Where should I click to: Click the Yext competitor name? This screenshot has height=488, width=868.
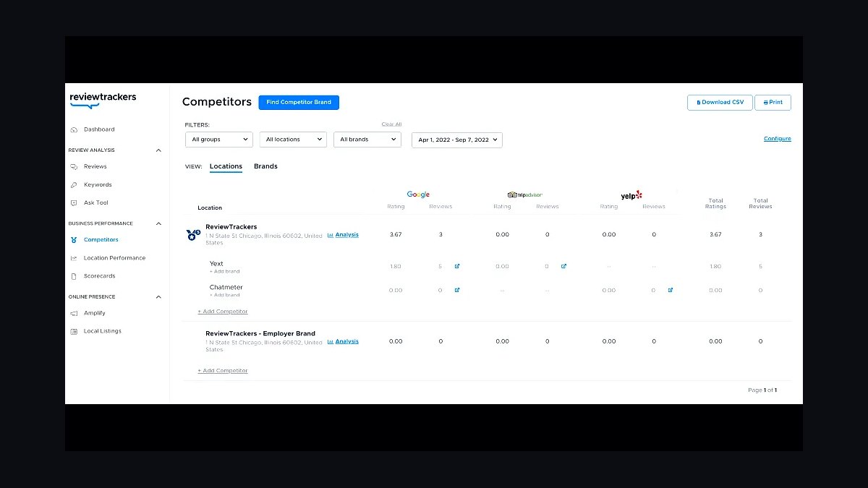coord(216,264)
